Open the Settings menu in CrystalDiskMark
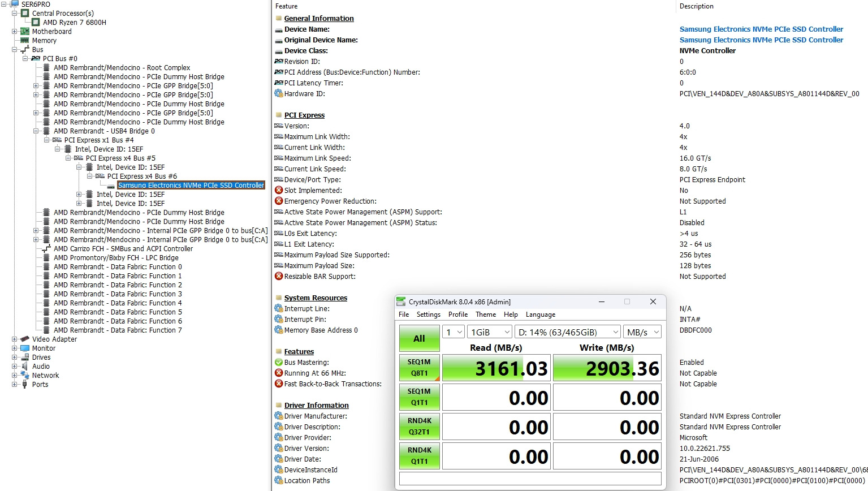The image size is (868, 491). click(429, 315)
